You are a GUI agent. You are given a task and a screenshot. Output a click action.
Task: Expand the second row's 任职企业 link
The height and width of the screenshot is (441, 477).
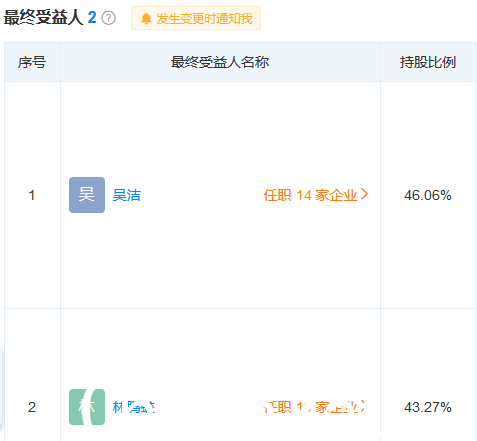(314, 407)
